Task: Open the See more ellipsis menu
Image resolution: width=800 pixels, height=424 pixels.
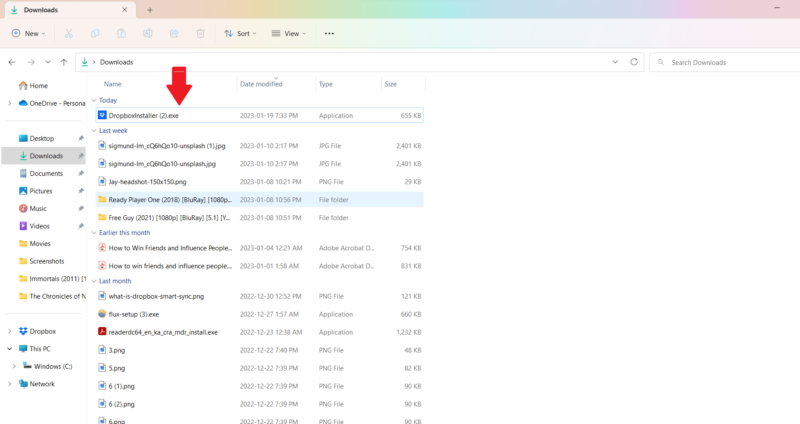Action: pos(329,33)
